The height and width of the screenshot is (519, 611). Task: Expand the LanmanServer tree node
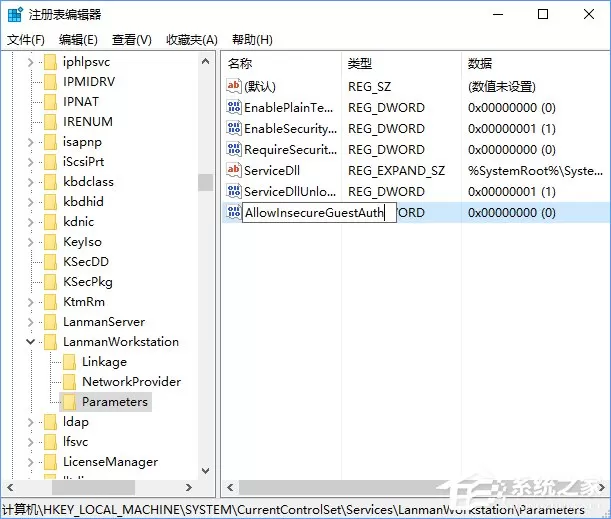click(x=30, y=322)
